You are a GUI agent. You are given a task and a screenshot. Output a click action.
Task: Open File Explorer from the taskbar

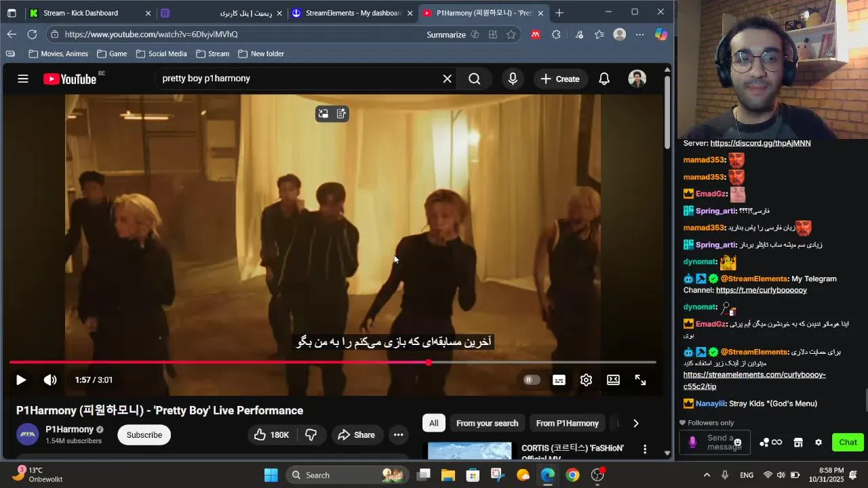pos(448,475)
